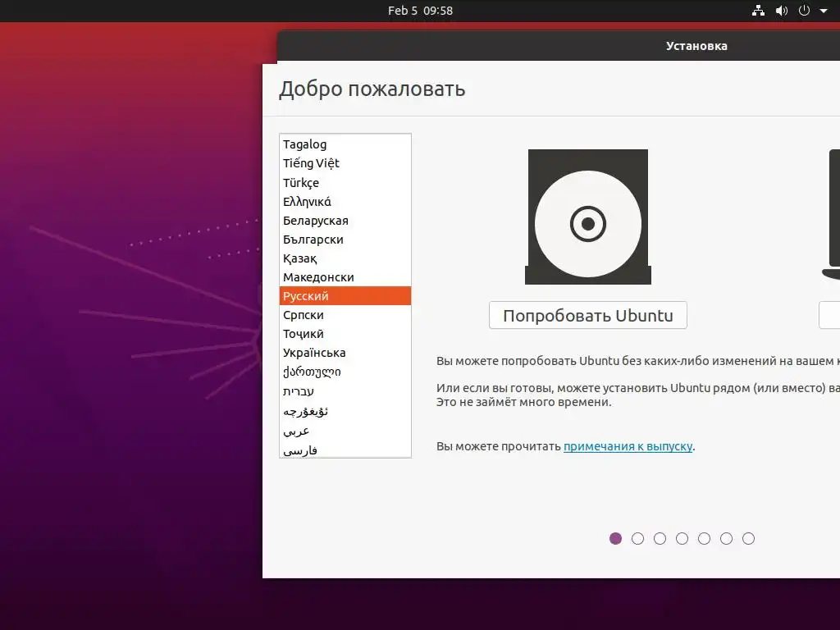Select Македонски language
Viewport: 840px width, 630px height.
pyautogui.click(x=345, y=277)
